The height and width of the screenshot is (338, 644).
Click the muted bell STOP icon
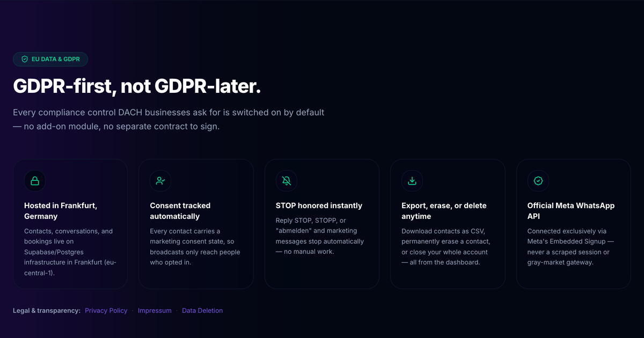click(287, 181)
